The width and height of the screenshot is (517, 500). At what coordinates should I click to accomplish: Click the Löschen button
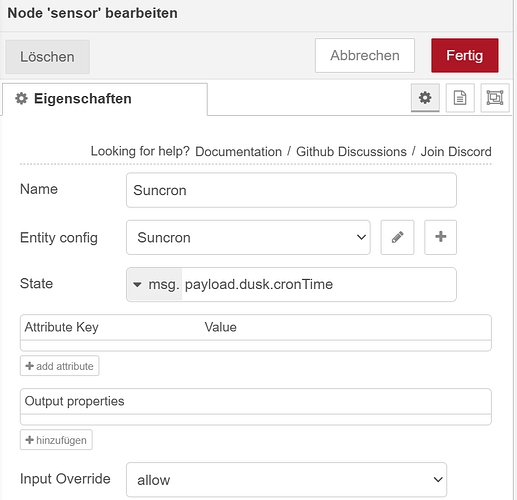coord(47,57)
